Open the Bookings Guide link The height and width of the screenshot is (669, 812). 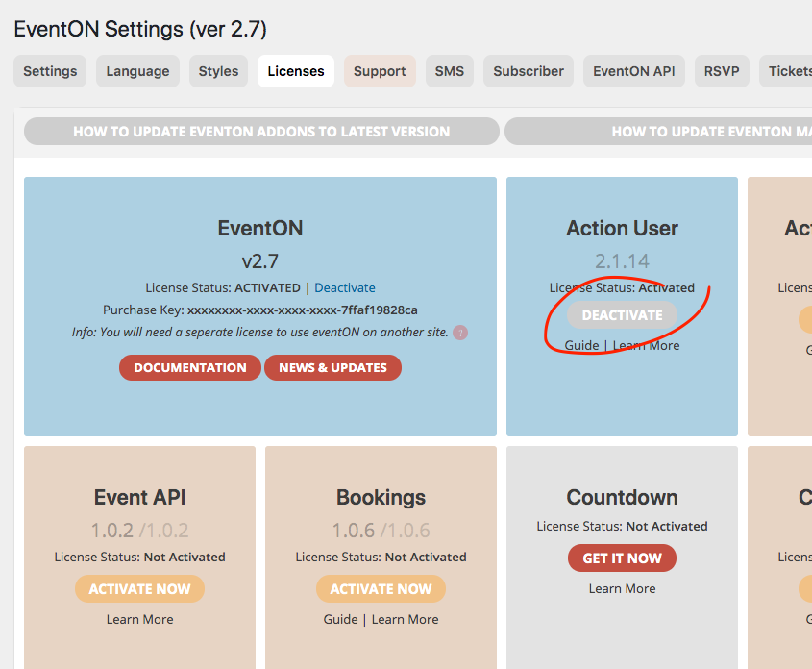pyautogui.click(x=340, y=619)
